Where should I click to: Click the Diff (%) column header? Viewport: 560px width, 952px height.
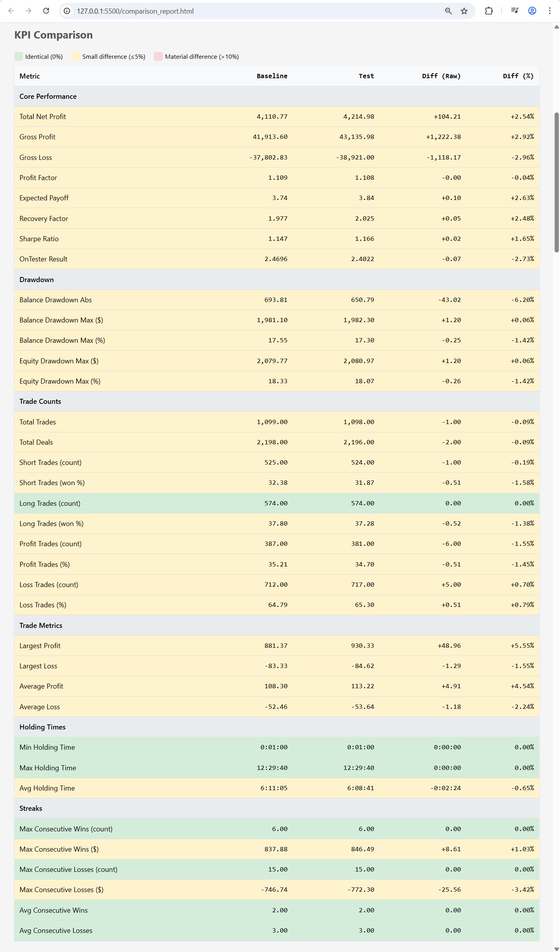click(518, 76)
